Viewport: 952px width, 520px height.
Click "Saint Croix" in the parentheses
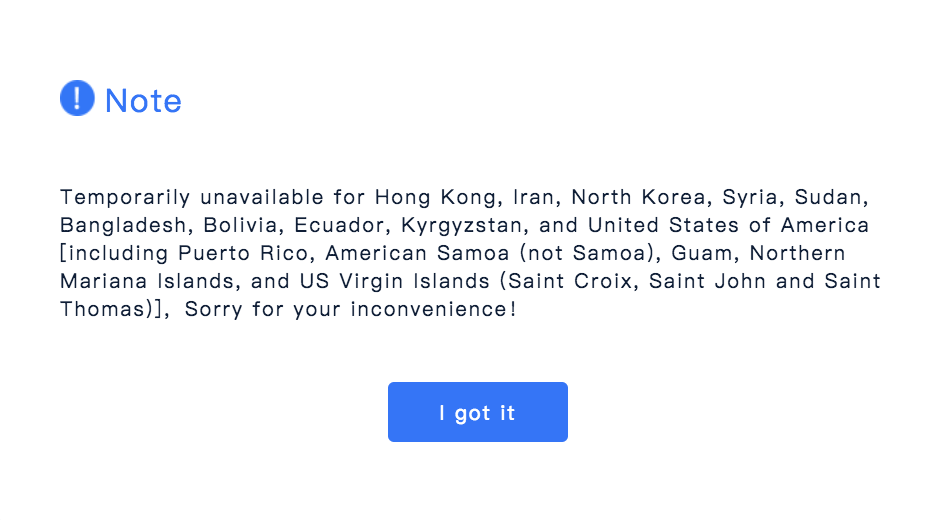click(x=570, y=281)
